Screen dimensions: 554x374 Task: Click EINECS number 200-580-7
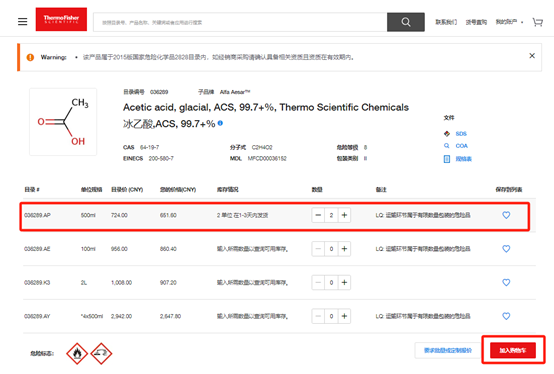tap(161, 159)
